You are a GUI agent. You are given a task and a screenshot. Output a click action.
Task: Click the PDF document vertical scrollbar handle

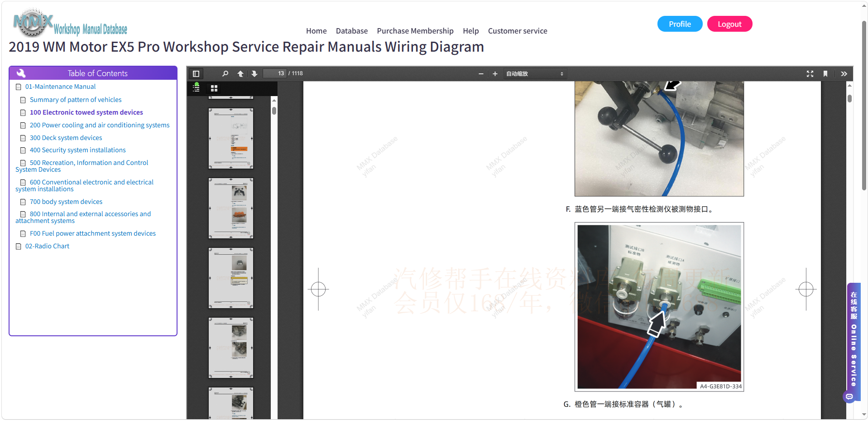click(x=849, y=98)
